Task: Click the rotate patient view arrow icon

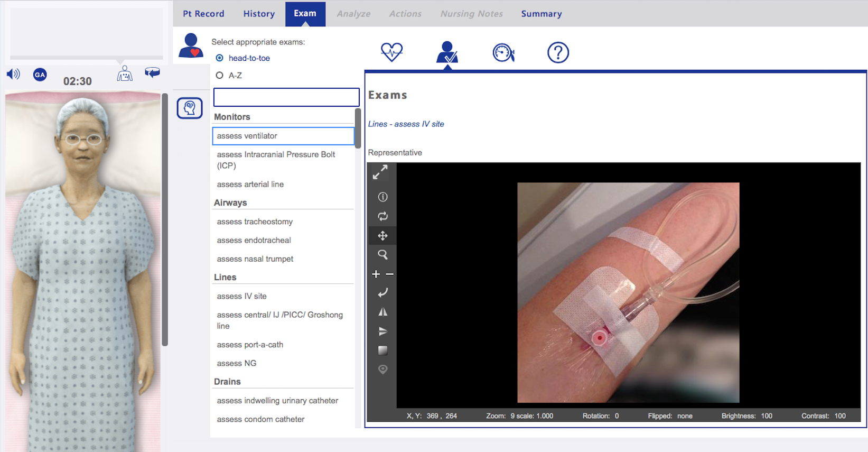Action: 152,72
